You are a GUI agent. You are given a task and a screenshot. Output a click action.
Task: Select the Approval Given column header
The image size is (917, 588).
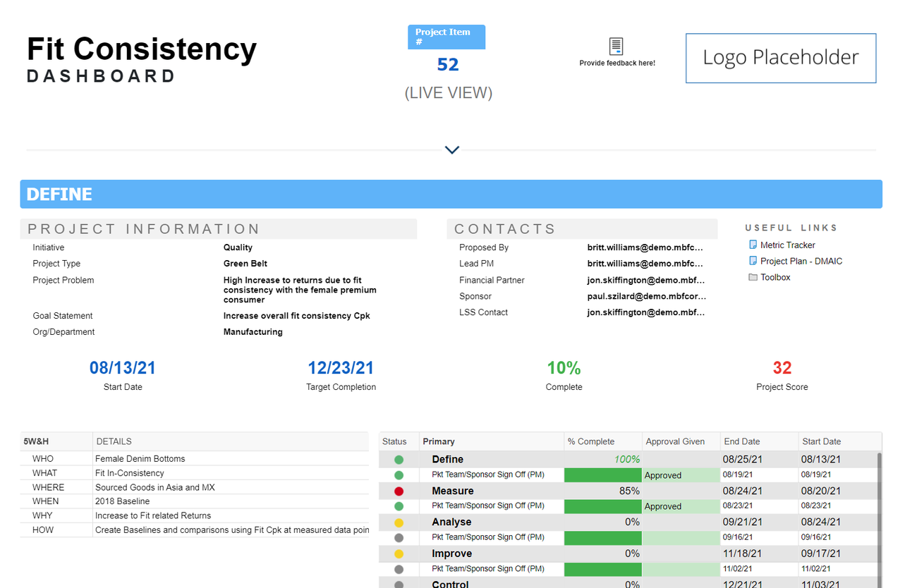point(675,441)
